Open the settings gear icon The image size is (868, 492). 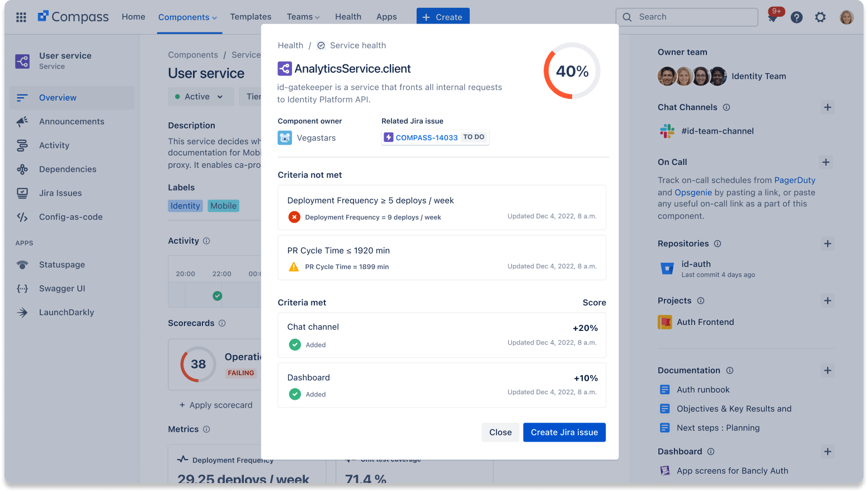tap(820, 17)
